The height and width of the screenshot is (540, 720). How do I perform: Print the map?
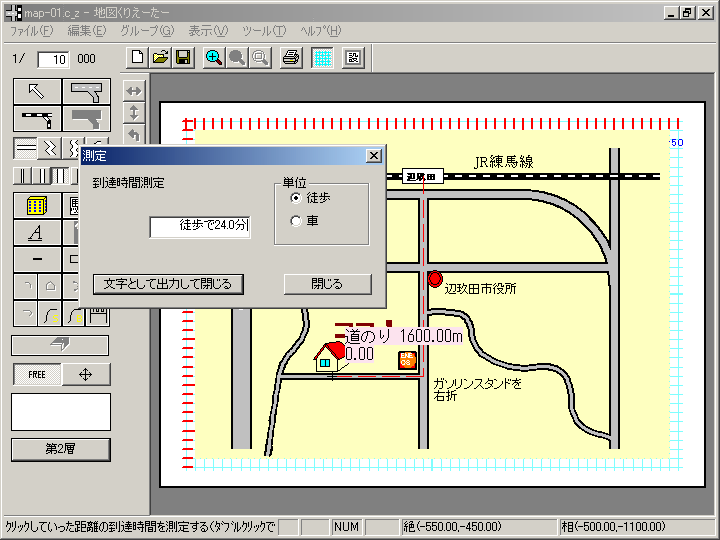[291, 58]
